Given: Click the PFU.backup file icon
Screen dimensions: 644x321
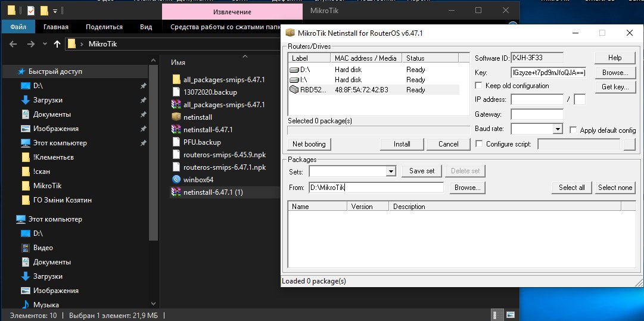Looking at the screenshot, I should pyautogui.click(x=176, y=142).
